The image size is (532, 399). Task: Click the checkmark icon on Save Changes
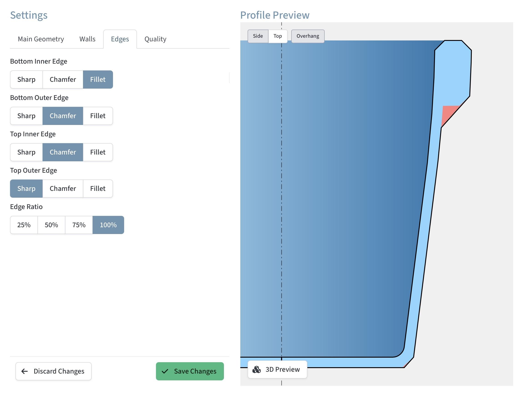[165, 371]
